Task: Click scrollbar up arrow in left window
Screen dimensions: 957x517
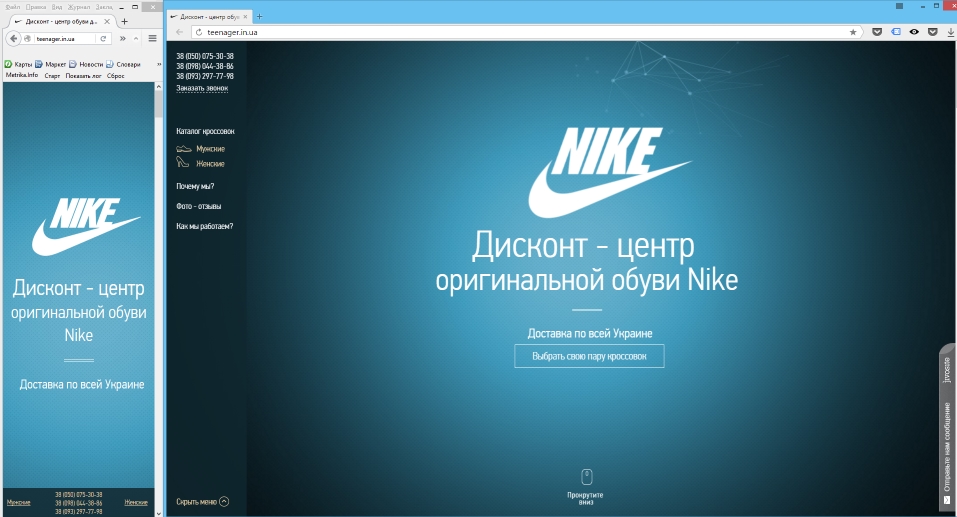Action: coord(159,87)
